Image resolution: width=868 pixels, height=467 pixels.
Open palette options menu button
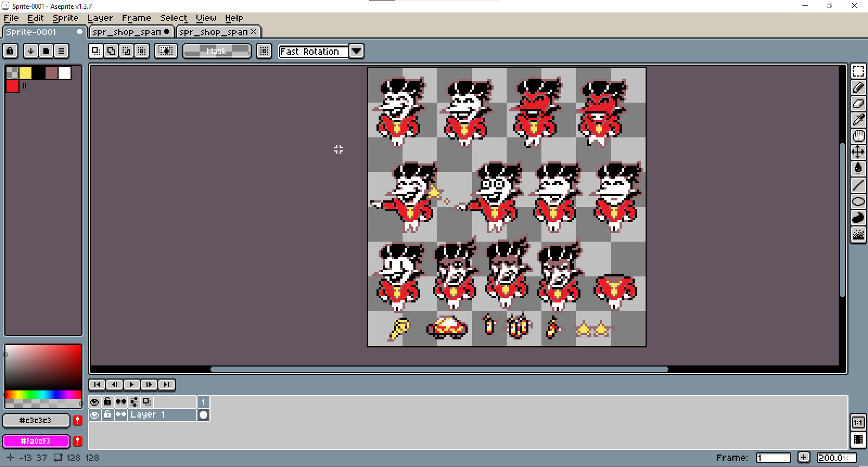[61, 51]
